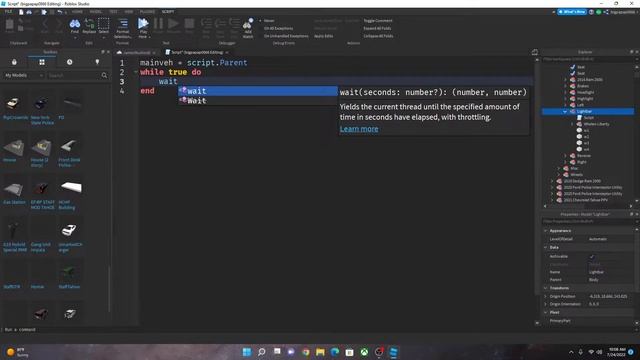The height and width of the screenshot is (360, 640).
Task: Open Toolbox Creations lightbulb tab
Action: tap(97, 62)
